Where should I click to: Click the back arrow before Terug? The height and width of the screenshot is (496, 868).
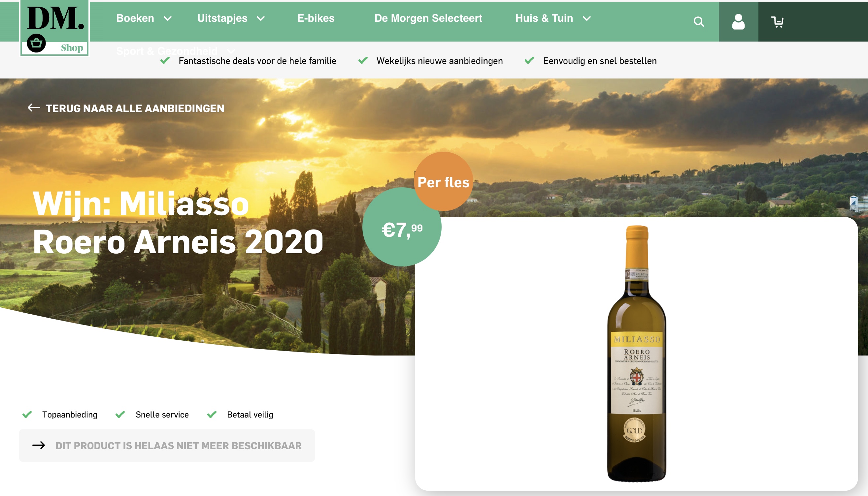coord(34,108)
